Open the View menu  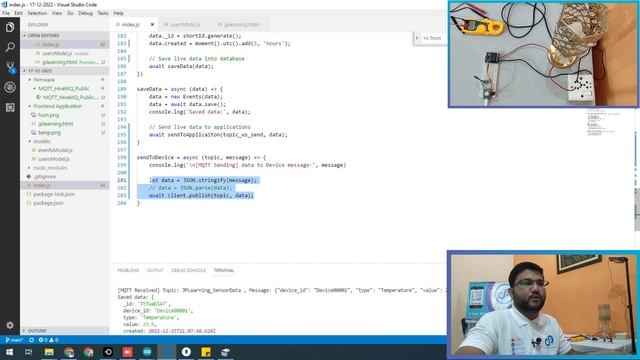point(57,13)
